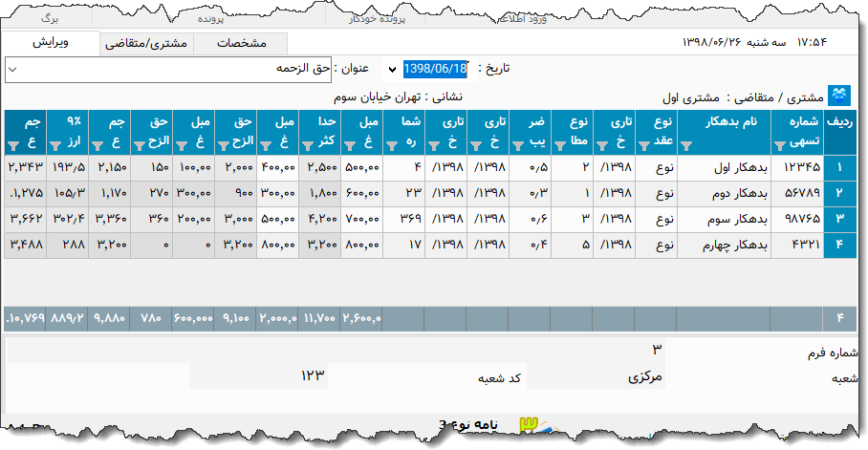Click customer name مشتری اول

click(691, 98)
